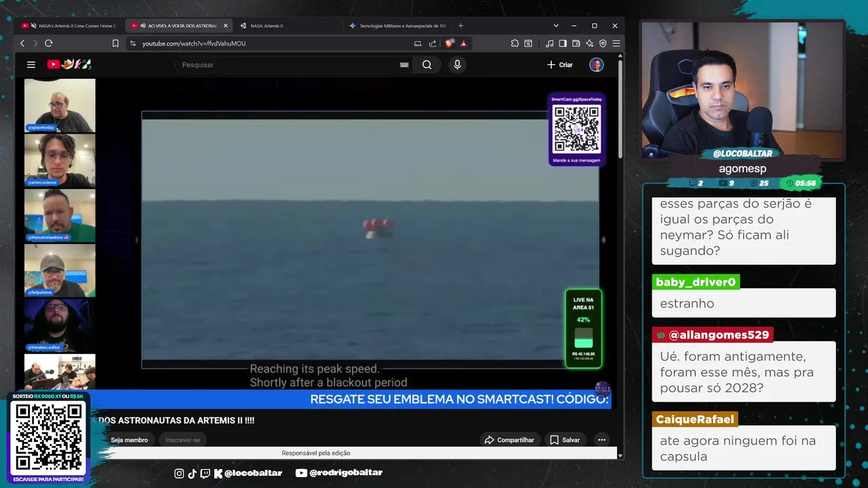Open the three-dot more actions menu

click(x=601, y=440)
